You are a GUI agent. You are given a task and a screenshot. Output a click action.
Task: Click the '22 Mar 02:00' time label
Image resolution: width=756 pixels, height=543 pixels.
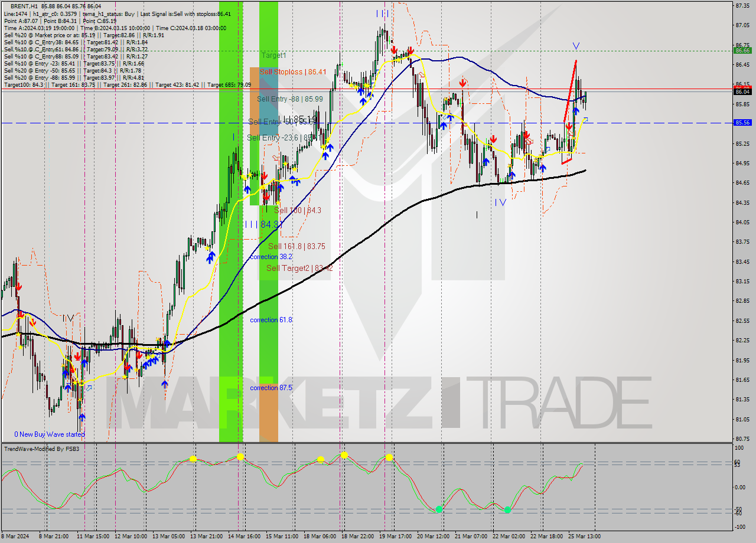click(x=509, y=536)
